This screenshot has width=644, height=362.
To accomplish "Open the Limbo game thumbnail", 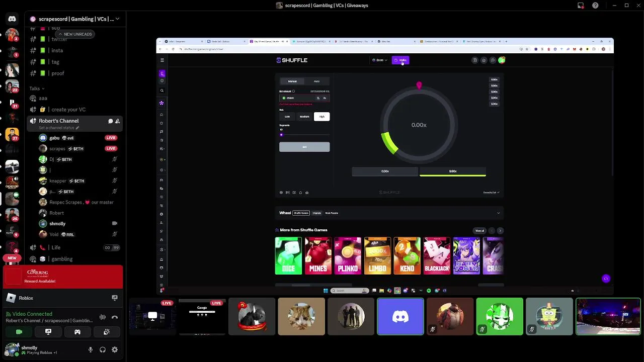I will point(377,256).
